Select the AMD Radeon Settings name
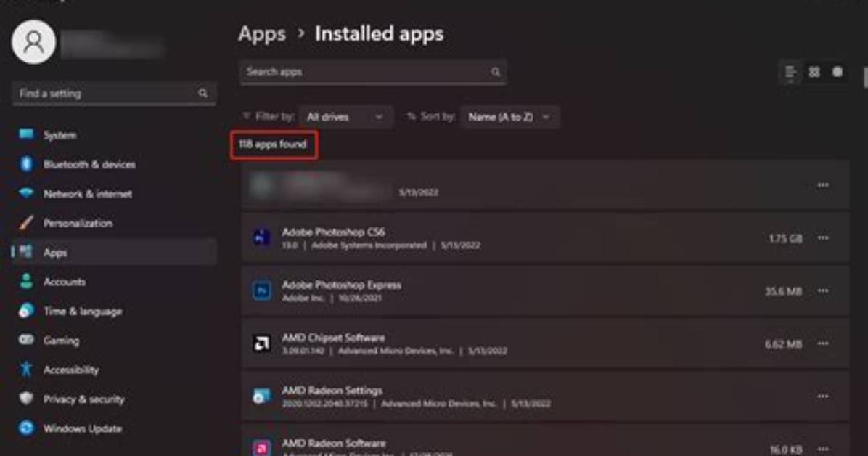The height and width of the screenshot is (456, 868). [x=332, y=390]
